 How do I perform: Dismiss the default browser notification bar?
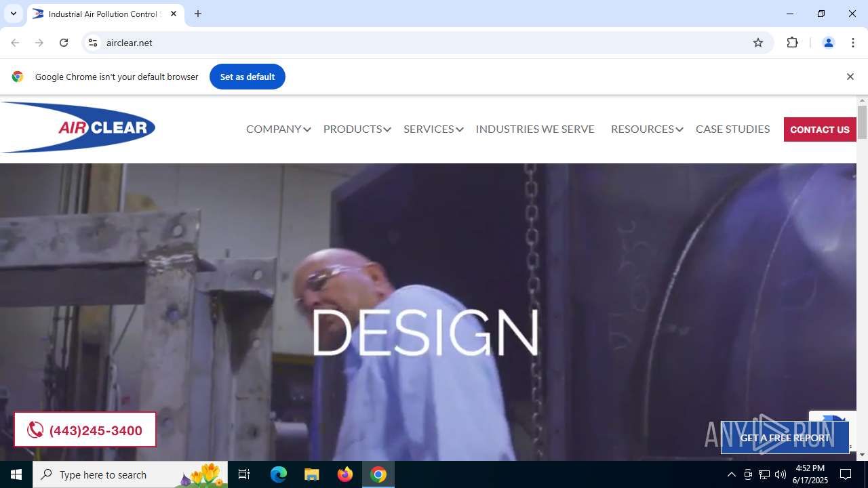click(850, 77)
